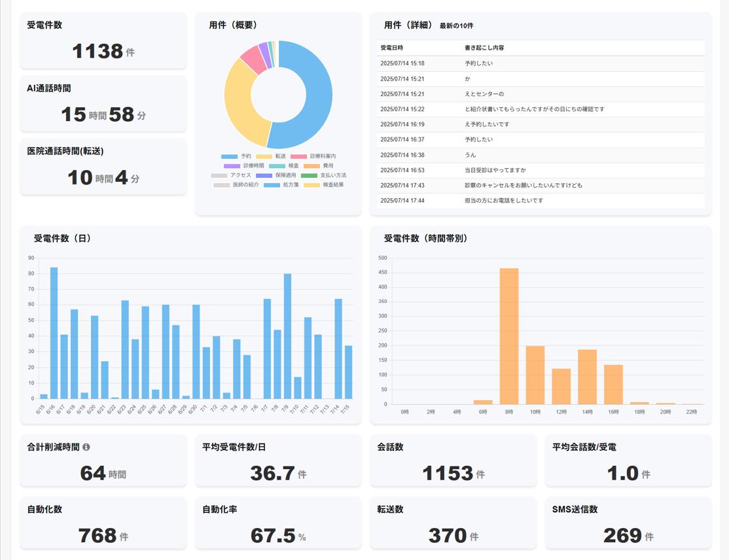Select the 14時 orange bar
729x560 pixels.
587,377
